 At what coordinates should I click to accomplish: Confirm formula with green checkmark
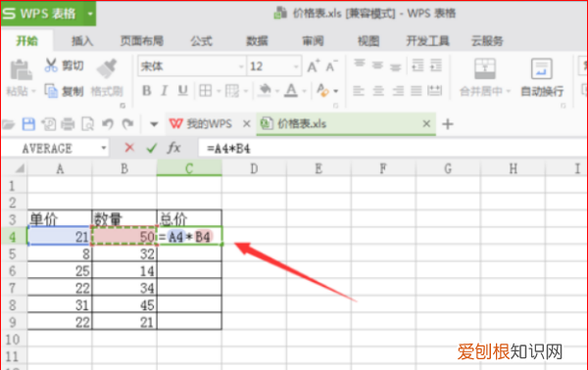[152, 149]
